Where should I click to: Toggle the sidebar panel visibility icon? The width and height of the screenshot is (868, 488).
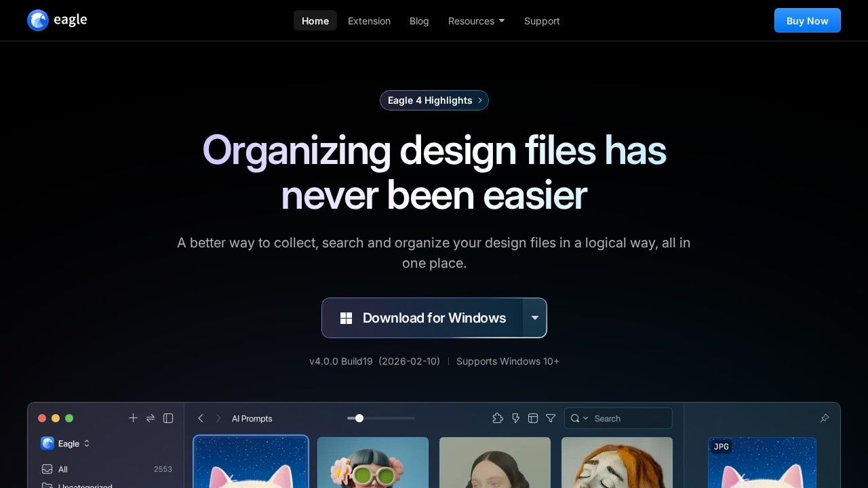coord(168,418)
